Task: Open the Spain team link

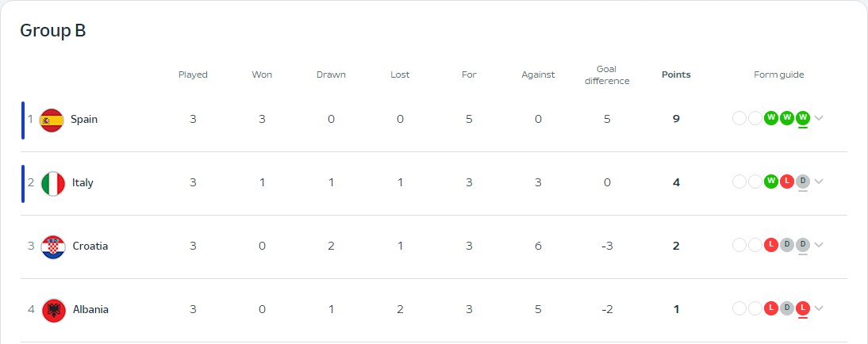Action: 84,119
